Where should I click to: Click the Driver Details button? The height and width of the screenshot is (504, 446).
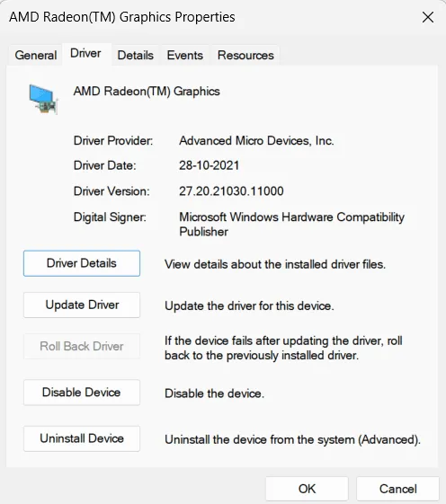click(x=82, y=263)
